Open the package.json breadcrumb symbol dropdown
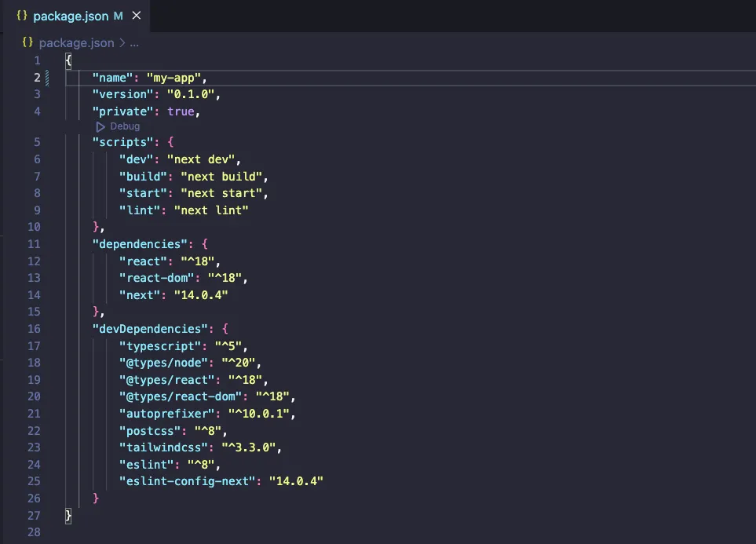This screenshot has height=544, width=756. [x=79, y=42]
